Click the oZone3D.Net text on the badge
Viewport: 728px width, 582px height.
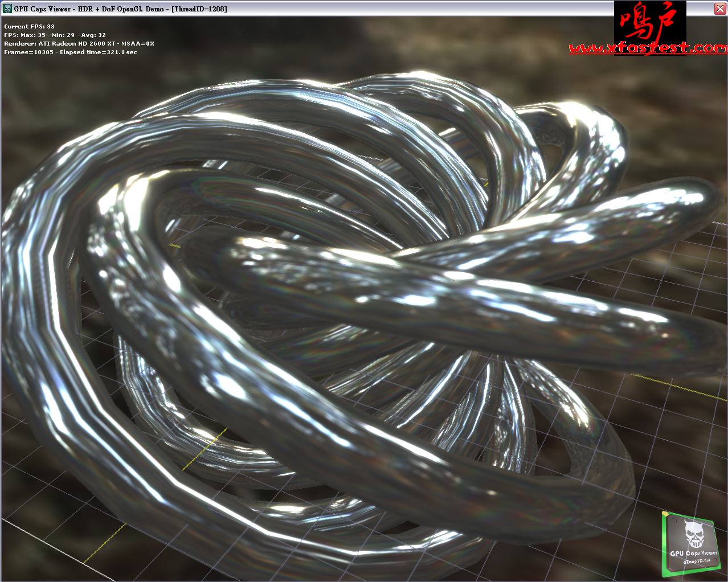click(x=697, y=561)
